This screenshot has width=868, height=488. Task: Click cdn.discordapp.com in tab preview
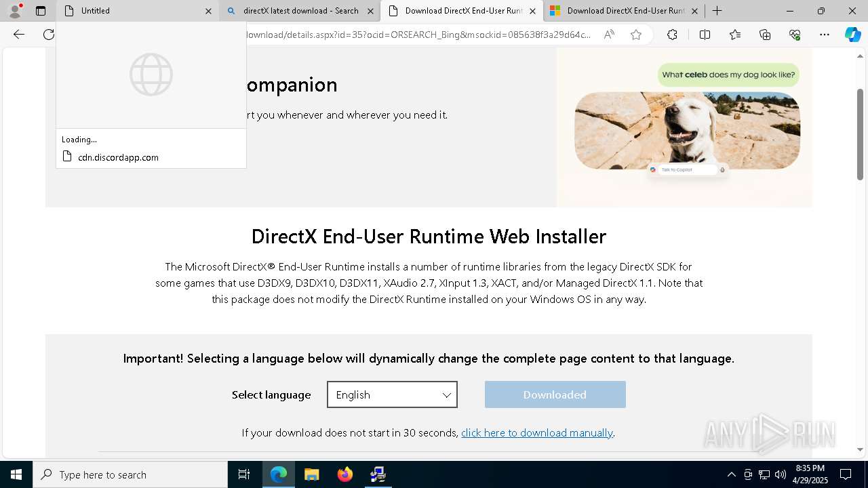pos(118,157)
